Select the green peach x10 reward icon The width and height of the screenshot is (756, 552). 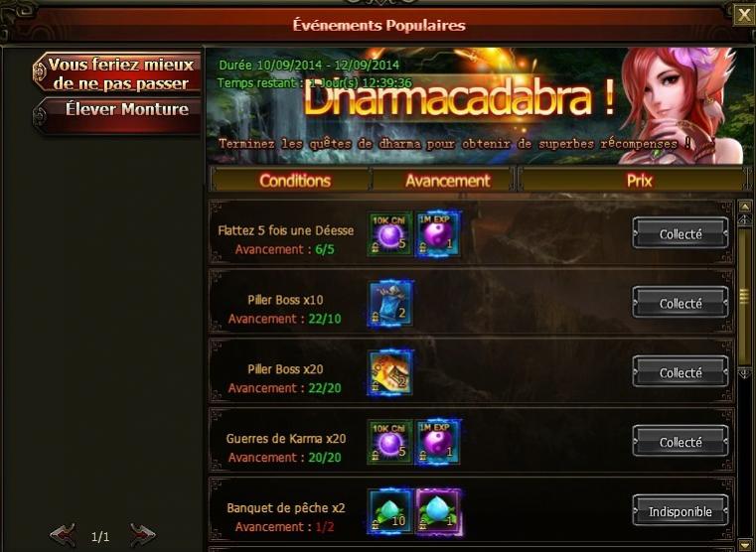pyautogui.click(x=389, y=511)
